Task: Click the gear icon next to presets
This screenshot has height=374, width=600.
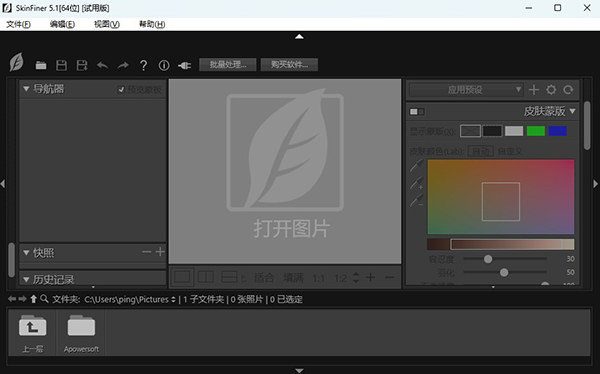Action: [x=551, y=90]
